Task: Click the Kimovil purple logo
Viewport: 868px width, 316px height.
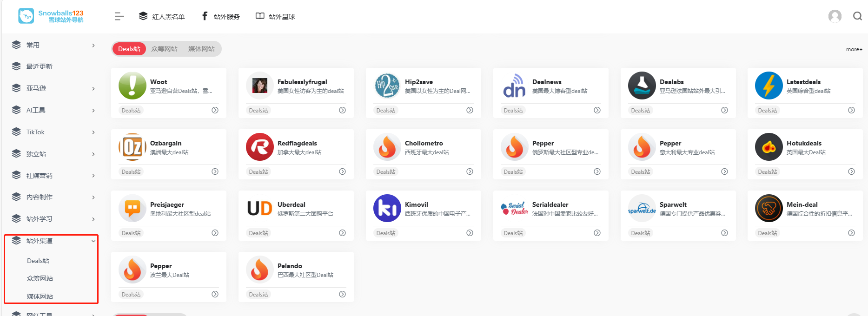Action: coord(387,209)
